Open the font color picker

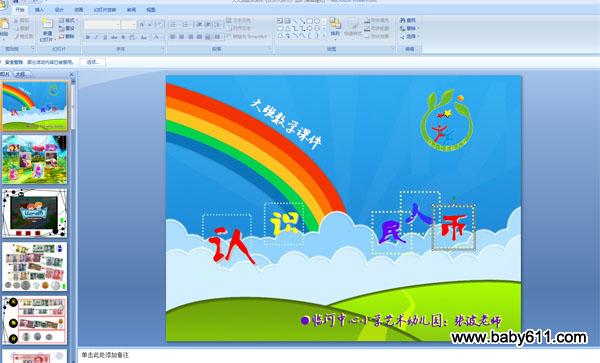point(157,37)
